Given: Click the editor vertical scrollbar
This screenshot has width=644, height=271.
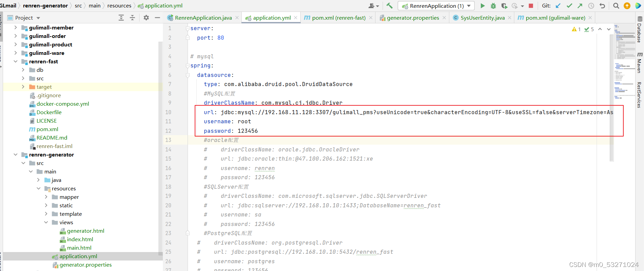Looking at the screenshot, I should coord(612,98).
